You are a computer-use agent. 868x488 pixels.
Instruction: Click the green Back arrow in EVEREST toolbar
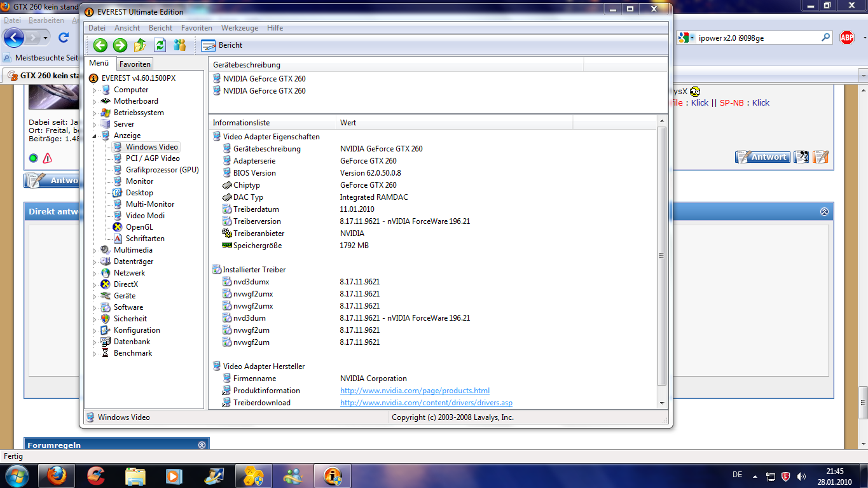100,45
